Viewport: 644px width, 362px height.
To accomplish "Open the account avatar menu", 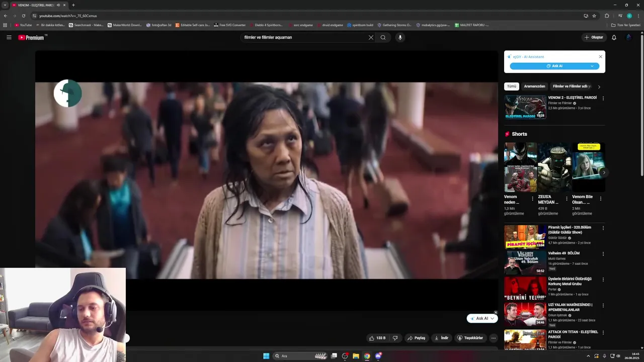I will [629, 37].
